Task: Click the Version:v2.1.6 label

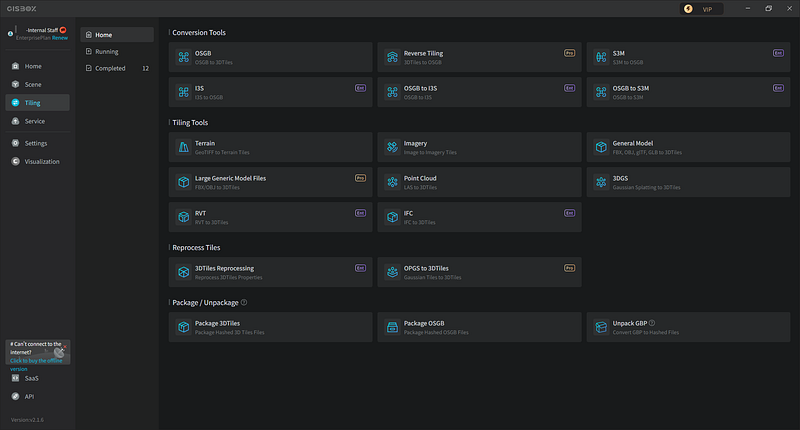Action: pos(27,420)
